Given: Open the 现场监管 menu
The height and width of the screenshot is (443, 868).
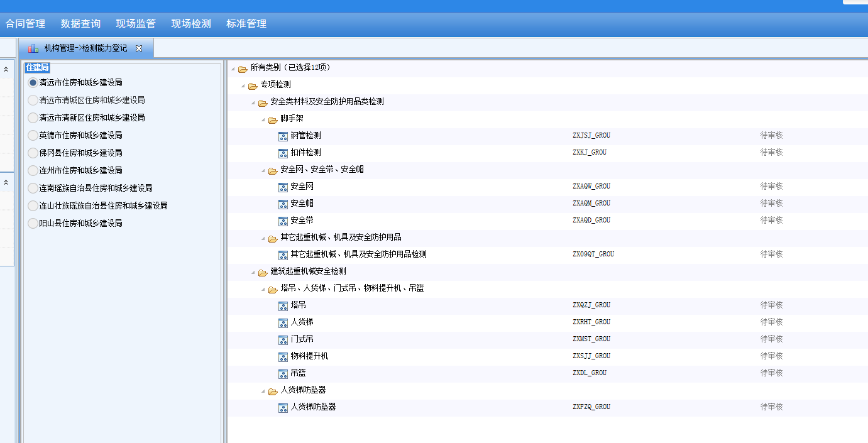Looking at the screenshot, I should tap(136, 24).
